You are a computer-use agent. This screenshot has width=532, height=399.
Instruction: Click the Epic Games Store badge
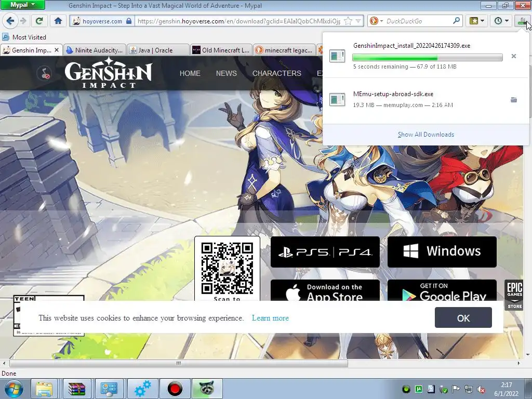coord(514,295)
